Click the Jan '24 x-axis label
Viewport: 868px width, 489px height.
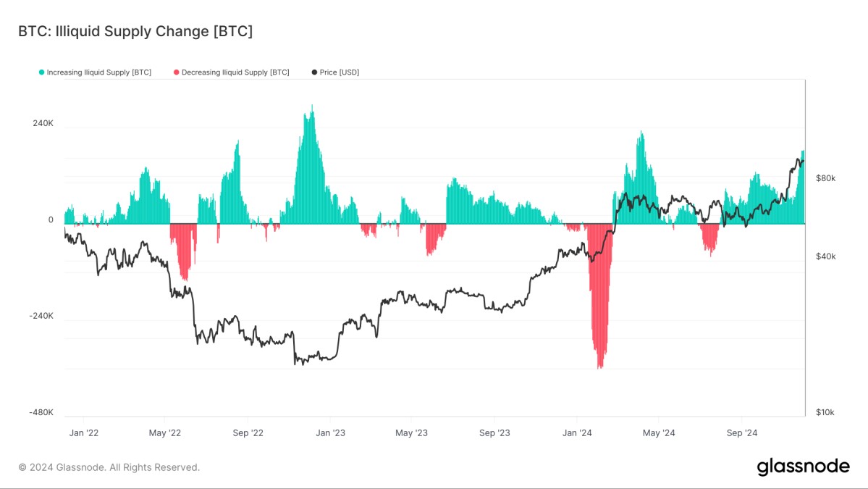point(577,433)
